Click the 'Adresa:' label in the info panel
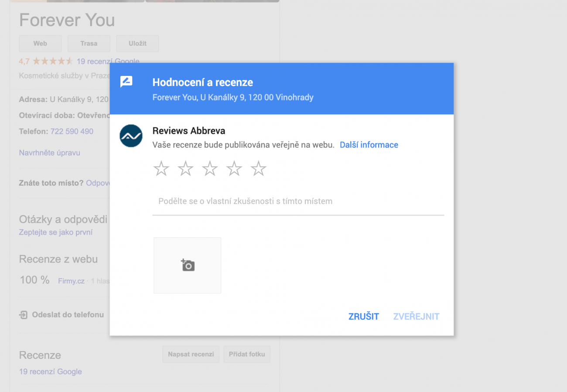Image resolution: width=567 pixels, height=392 pixels. pos(33,99)
